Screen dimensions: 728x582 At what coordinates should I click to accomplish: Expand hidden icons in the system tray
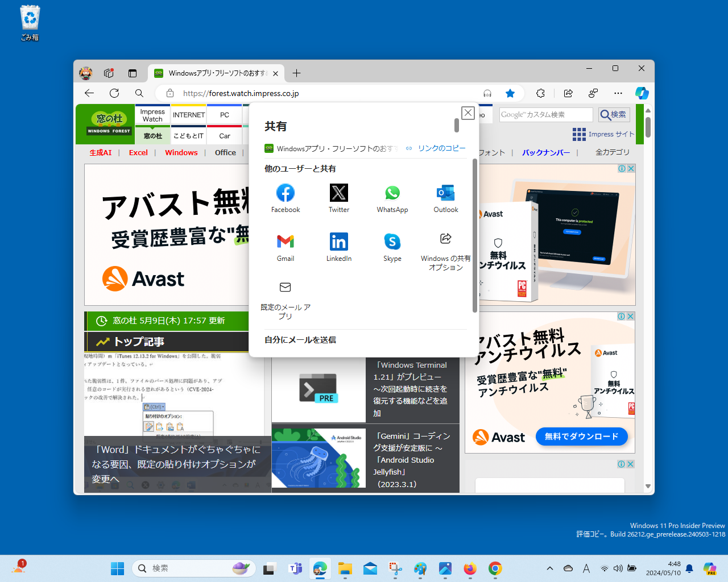coord(549,567)
